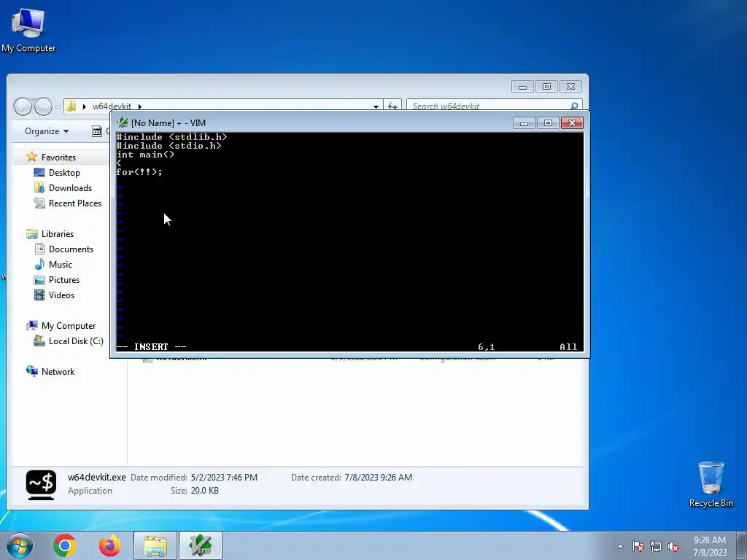Open Downloads in Favorites

pos(70,187)
